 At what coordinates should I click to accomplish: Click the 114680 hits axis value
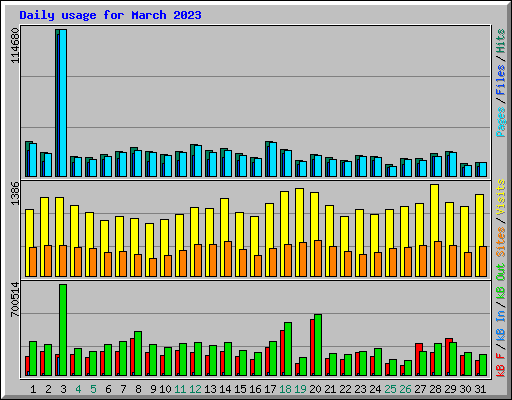pyautogui.click(x=15, y=45)
